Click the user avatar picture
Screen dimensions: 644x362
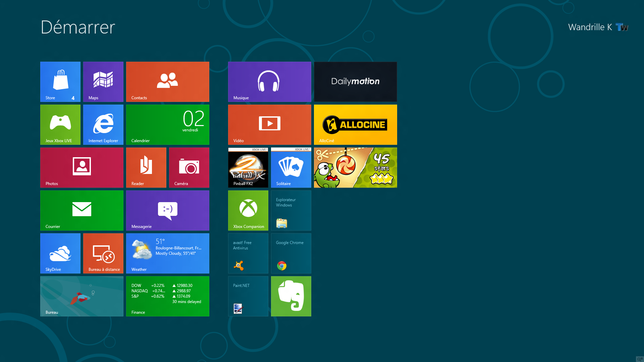pos(622,27)
